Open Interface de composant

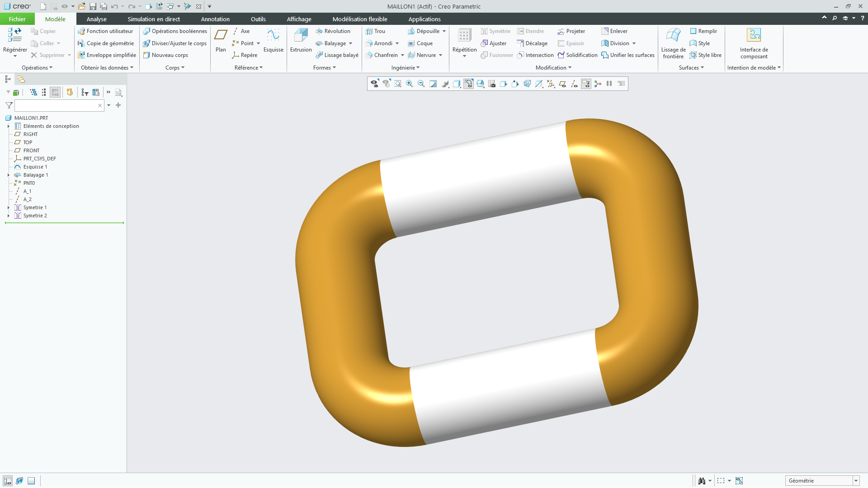[754, 43]
